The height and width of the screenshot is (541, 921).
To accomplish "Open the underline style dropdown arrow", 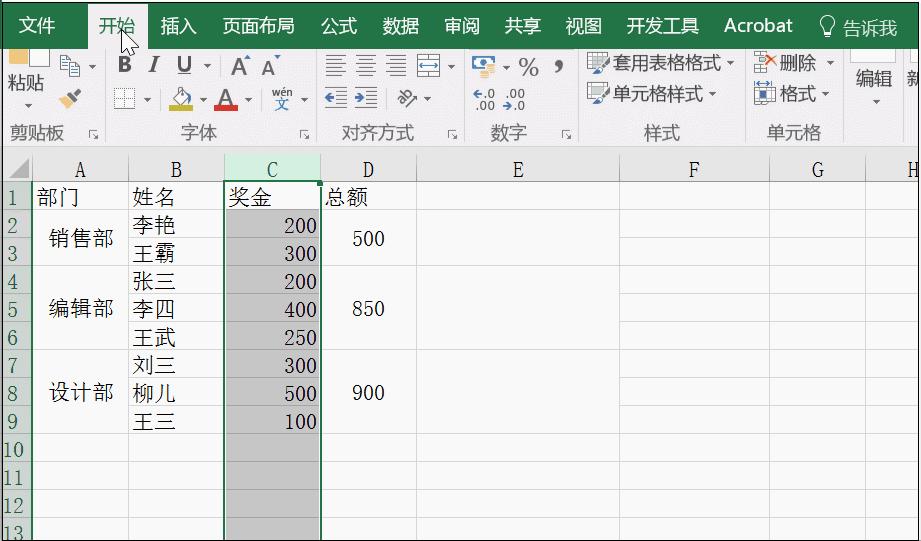I will click(x=207, y=66).
